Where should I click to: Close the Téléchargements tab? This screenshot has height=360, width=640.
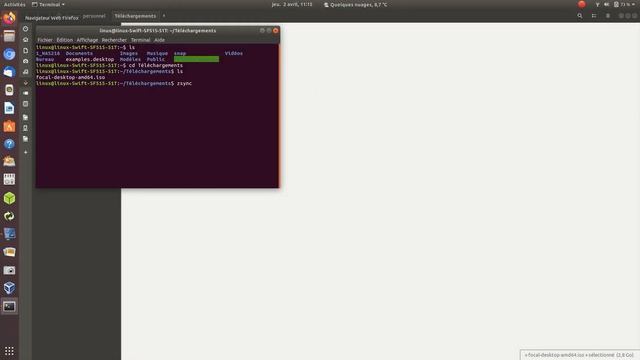pyautogui.click(x=164, y=16)
